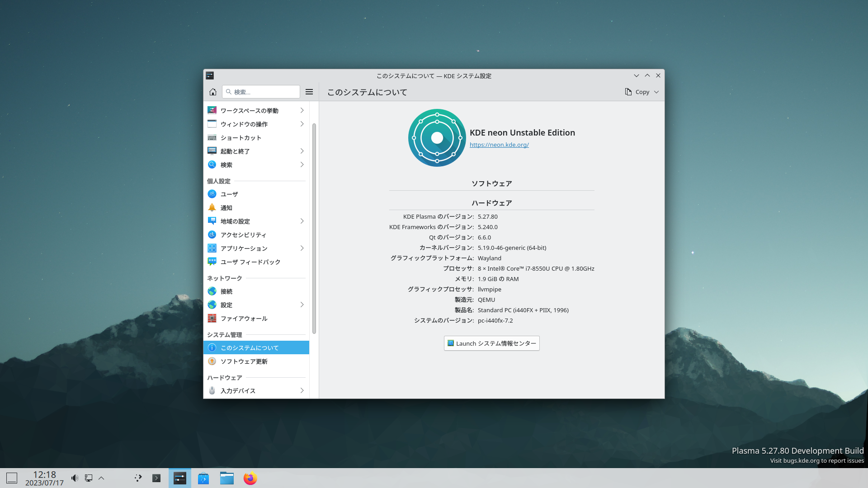
Task: Click the volume icon in the system tray
Action: click(x=75, y=478)
